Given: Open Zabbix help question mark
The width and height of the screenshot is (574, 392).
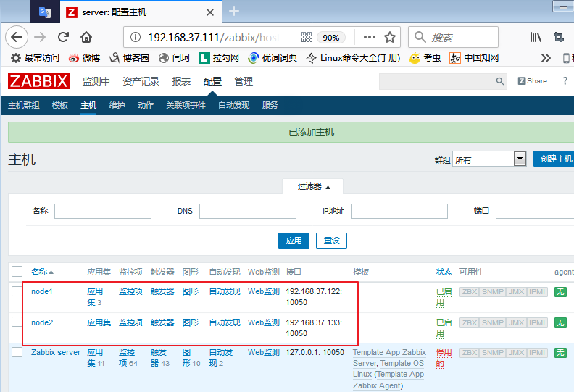Looking at the screenshot, I should (x=565, y=81).
